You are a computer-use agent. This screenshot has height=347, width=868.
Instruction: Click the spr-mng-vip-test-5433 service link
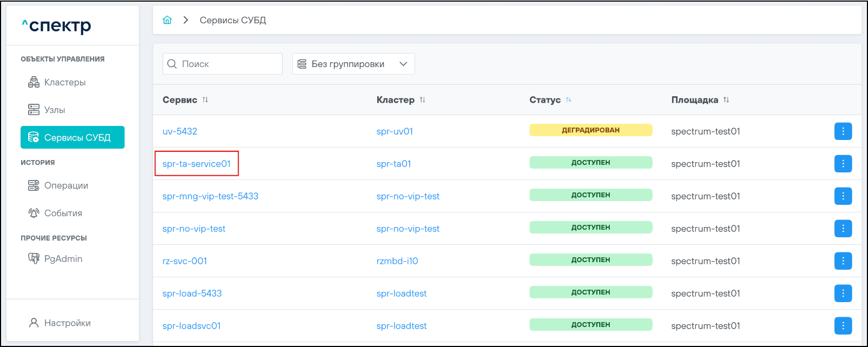pyautogui.click(x=210, y=196)
